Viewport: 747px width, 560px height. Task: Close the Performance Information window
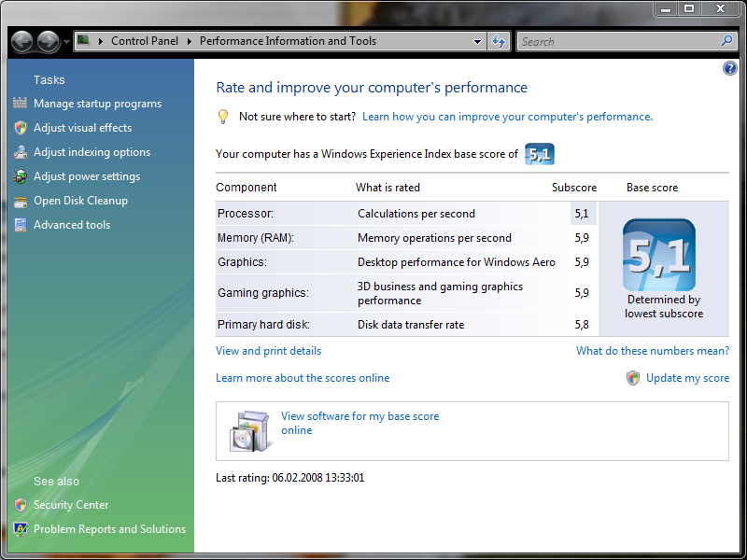pos(721,8)
